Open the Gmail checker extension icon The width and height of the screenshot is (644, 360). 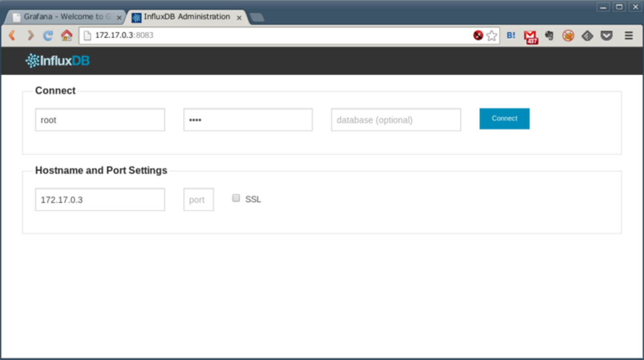(530, 36)
